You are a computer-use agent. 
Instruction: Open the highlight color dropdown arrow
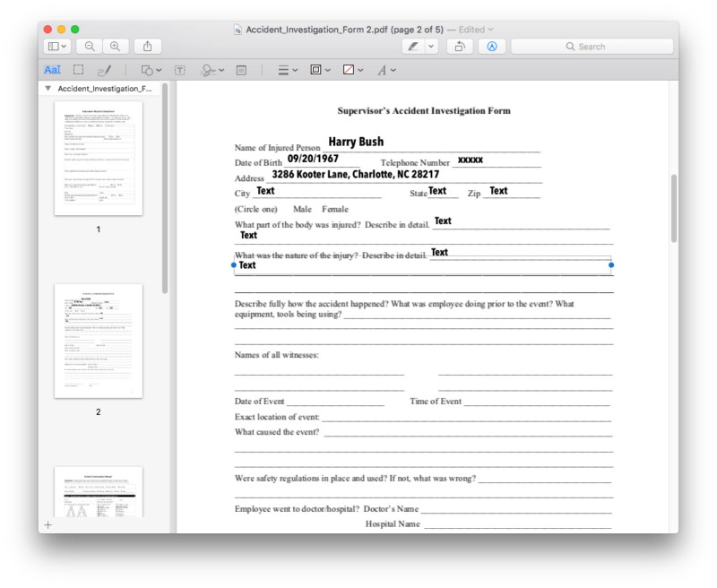click(431, 47)
